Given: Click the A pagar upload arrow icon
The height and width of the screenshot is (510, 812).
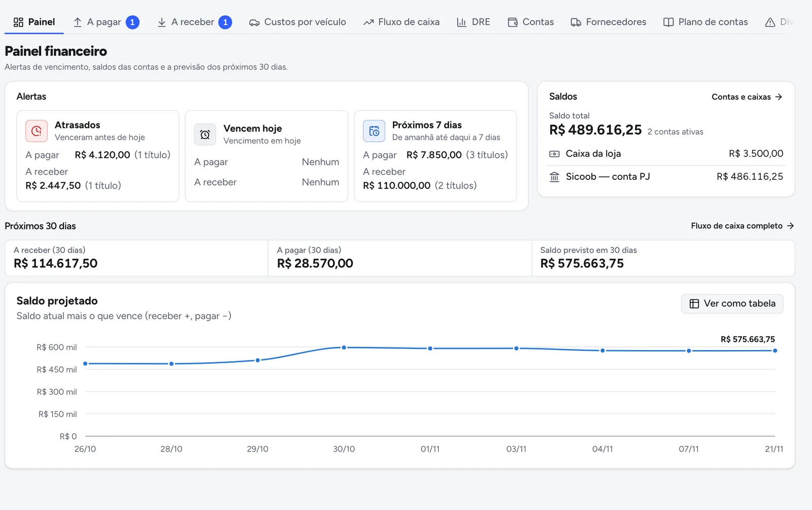Looking at the screenshot, I should [x=78, y=22].
